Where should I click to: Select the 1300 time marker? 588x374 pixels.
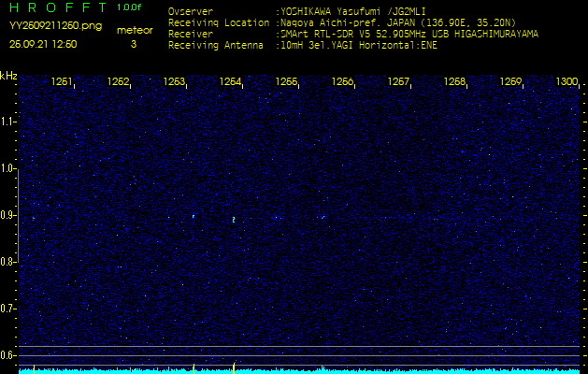[566, 82]
